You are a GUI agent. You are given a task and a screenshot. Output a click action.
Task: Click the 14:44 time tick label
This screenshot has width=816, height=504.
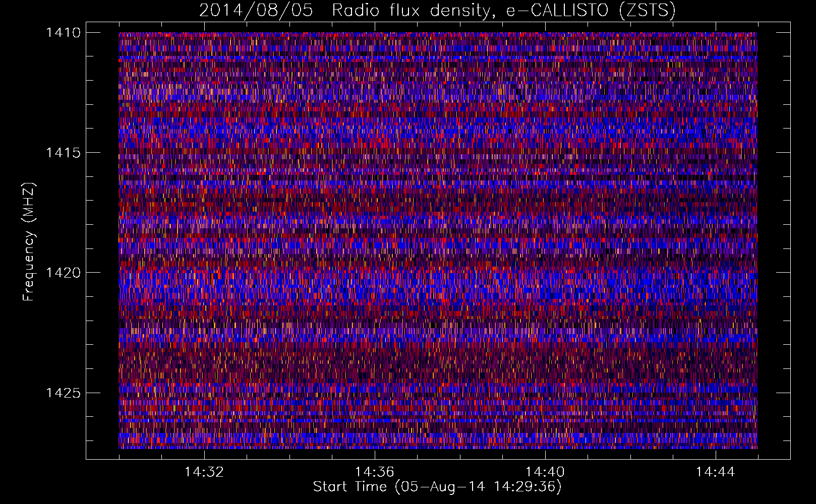(x=715, y=472)
